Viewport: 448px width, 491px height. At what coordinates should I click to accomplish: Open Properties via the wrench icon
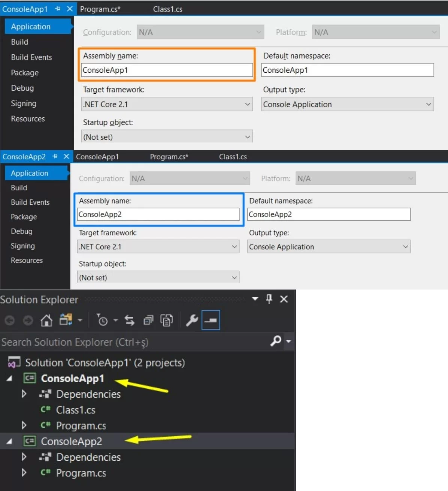click(192, 320)
